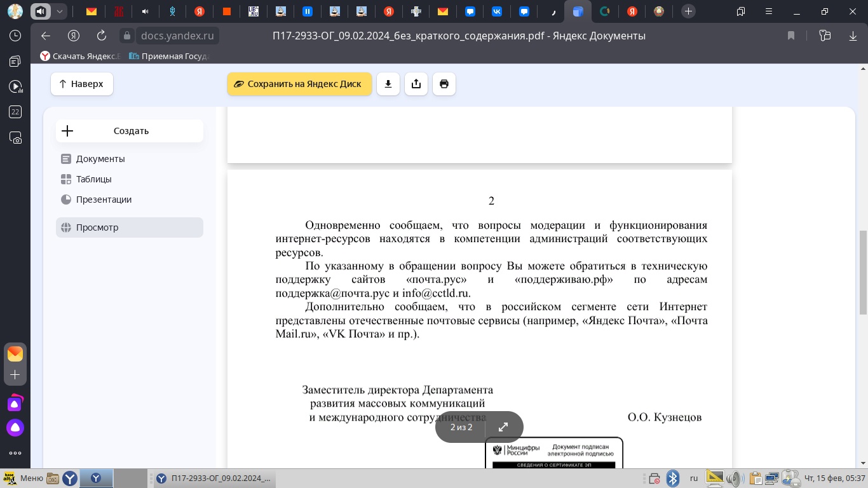
Task: Click the P17-2933 window in taskbar
Action: click(214, 478)
